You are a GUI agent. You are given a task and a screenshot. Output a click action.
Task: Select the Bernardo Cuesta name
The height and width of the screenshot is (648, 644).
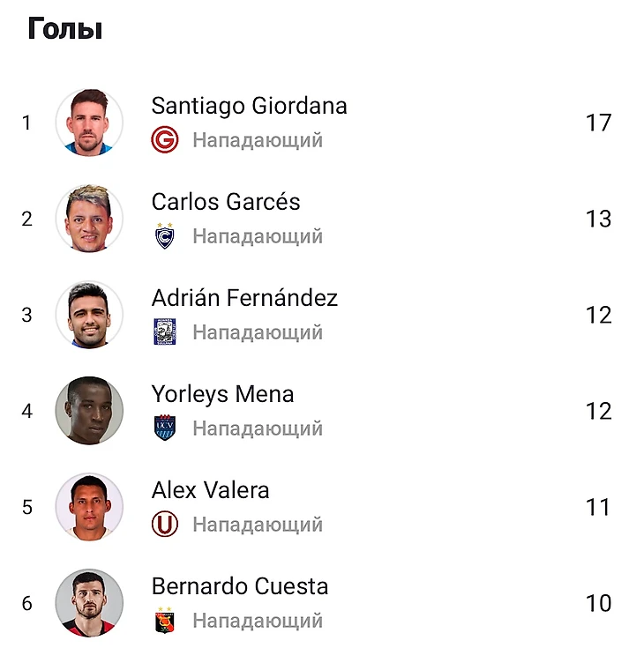tap(240, 586)
